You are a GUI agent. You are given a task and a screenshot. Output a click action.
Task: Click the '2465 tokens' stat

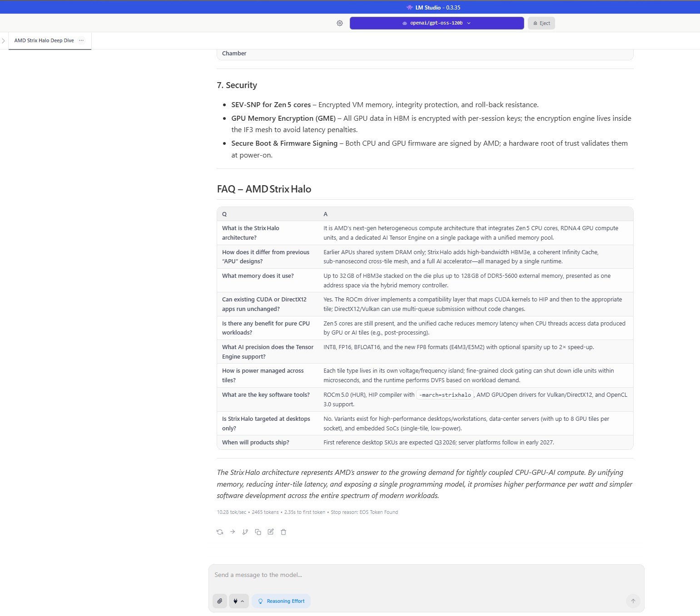(x=265, y=512)
